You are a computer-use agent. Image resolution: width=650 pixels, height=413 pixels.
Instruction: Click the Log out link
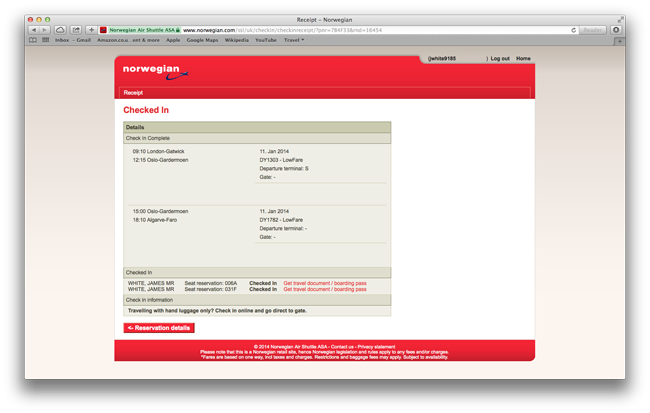pos(500,58)
